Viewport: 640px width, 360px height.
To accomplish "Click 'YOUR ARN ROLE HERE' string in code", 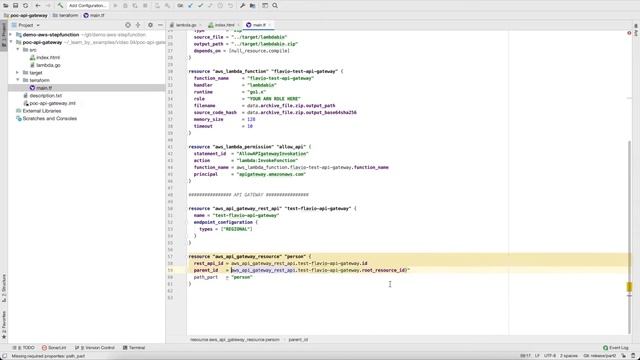I will click(x=274, y=99).
